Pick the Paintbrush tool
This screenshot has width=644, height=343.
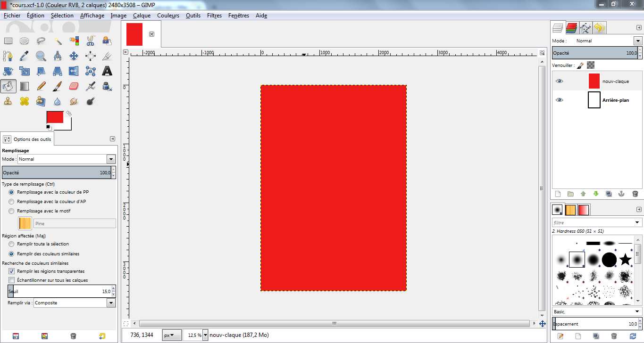57,86
